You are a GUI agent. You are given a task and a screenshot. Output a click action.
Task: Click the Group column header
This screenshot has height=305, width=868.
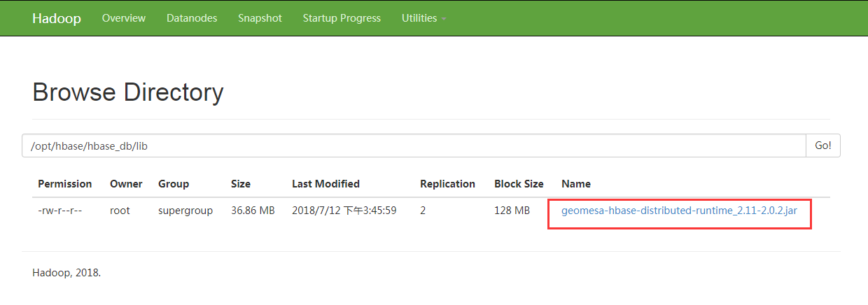[174, 184]
